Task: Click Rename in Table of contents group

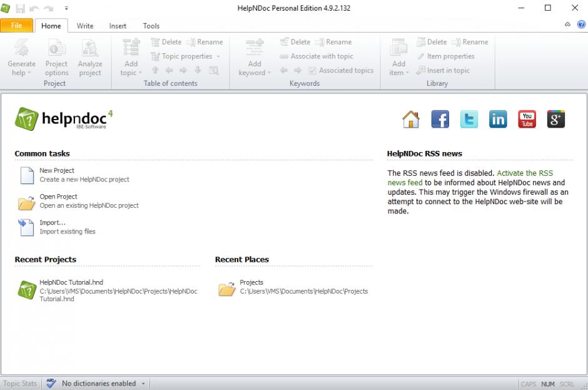Action: click(x=205, y=42)
